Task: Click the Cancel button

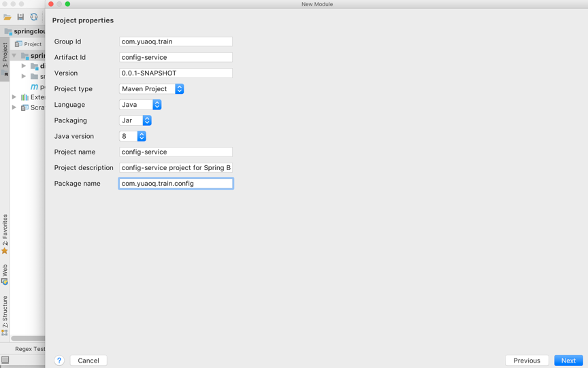Action: click(88, 361)
